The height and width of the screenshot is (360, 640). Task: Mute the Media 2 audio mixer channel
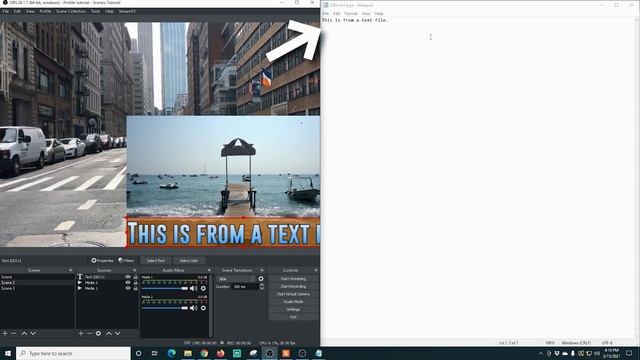click(x=194, y=308)
